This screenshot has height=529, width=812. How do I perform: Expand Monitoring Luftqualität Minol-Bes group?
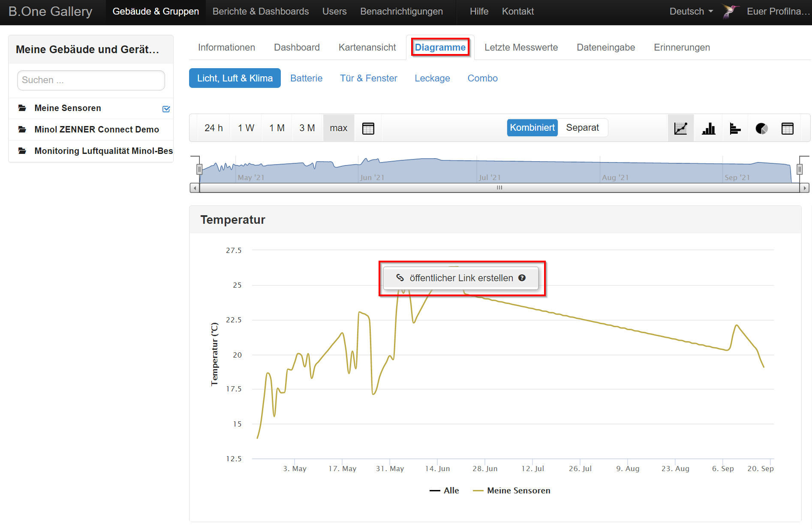(91, 151)
